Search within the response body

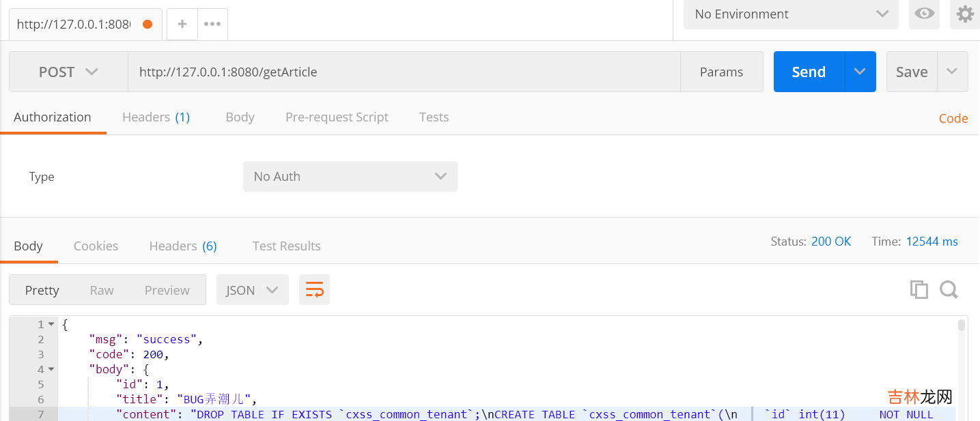coord(949,290)
